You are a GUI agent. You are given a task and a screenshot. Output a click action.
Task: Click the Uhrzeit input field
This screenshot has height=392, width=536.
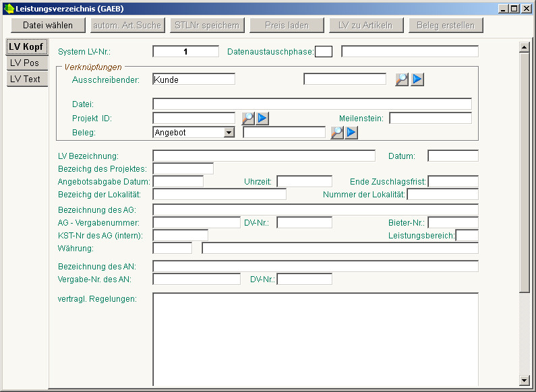point(304,181)
